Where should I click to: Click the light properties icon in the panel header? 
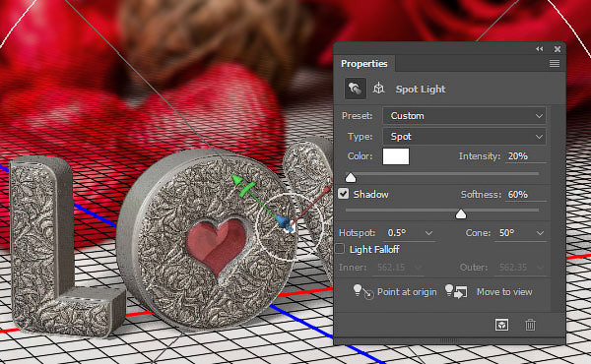point(355,89)
